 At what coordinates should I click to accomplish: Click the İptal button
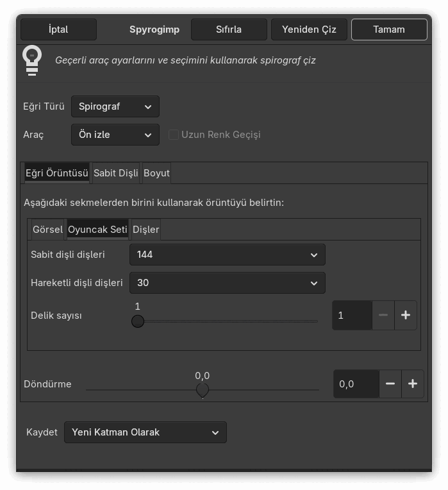coord(58,30)
